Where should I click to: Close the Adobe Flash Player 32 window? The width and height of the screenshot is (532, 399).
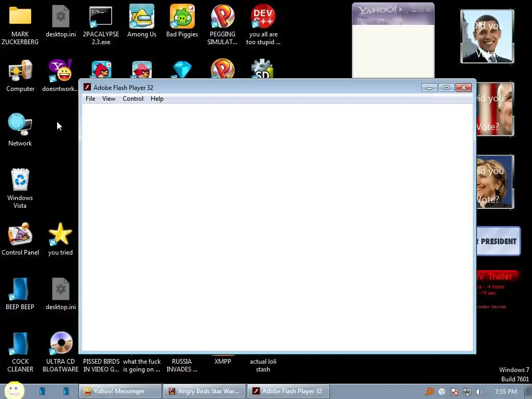tap(463, 87)
